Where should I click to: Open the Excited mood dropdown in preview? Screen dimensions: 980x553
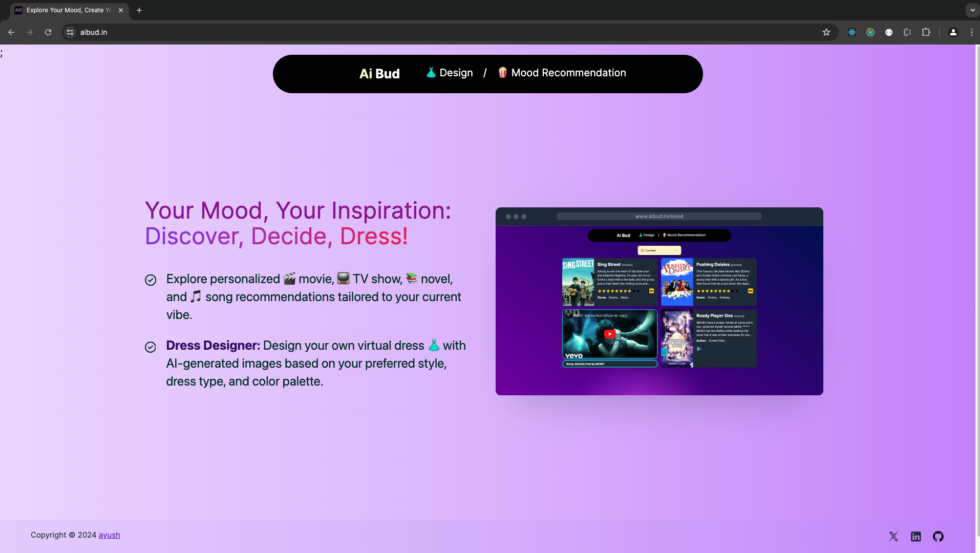coord(659,250)
